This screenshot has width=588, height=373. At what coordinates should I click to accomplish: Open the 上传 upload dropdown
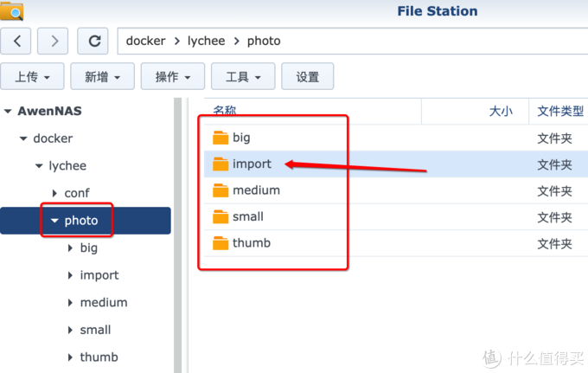pos(32,77)
